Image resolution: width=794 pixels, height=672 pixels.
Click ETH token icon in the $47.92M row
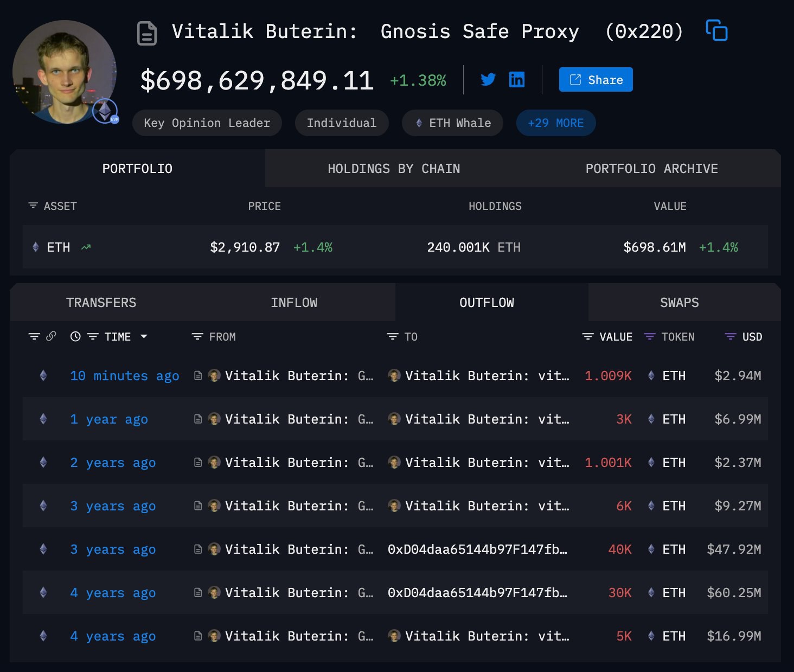(x=651, y=549)
